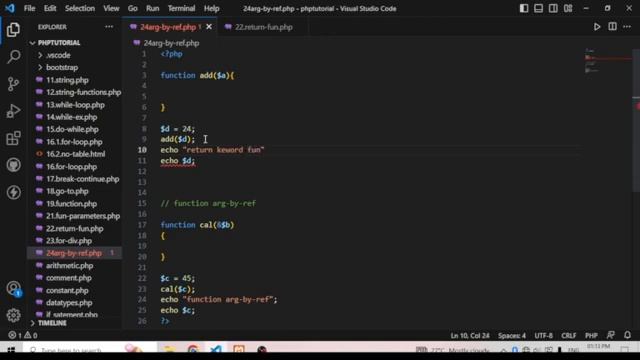Open the GitHub view in activity bar
The image size is (640, 360).
coord(13,165)
